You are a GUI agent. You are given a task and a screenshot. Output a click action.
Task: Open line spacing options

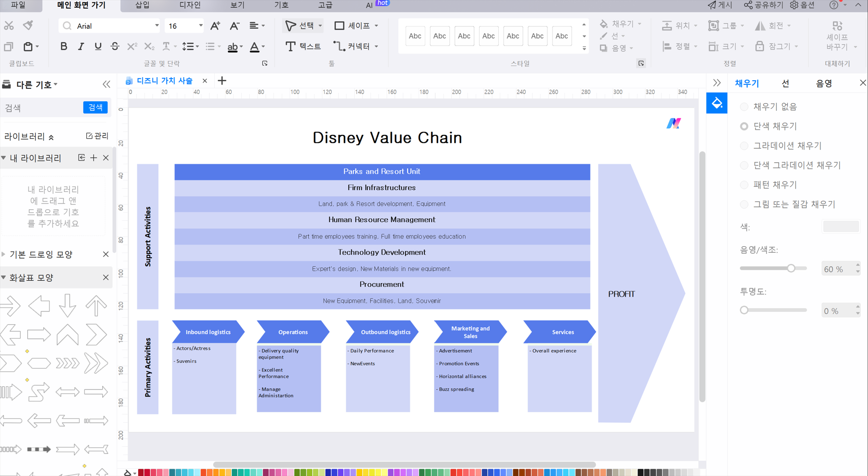[x=188, y=47]
